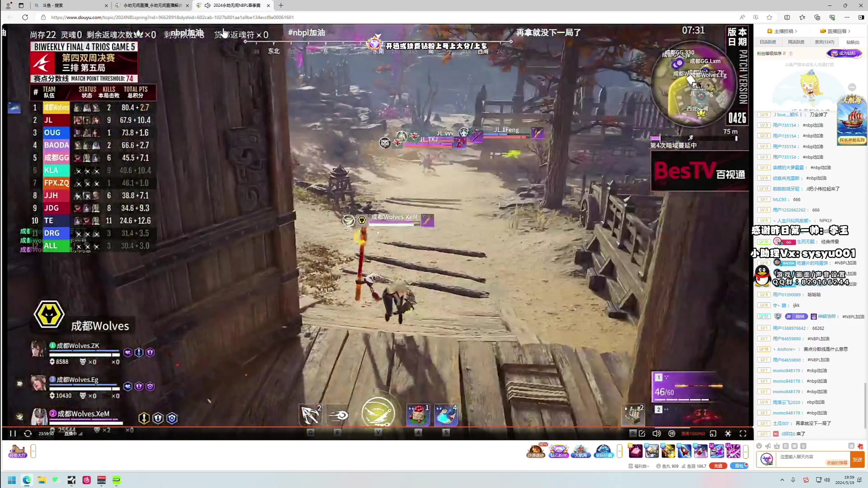Switch to 贵宾(1247) tab
This screenshot has width=868, height=488.
coord(825,42)
